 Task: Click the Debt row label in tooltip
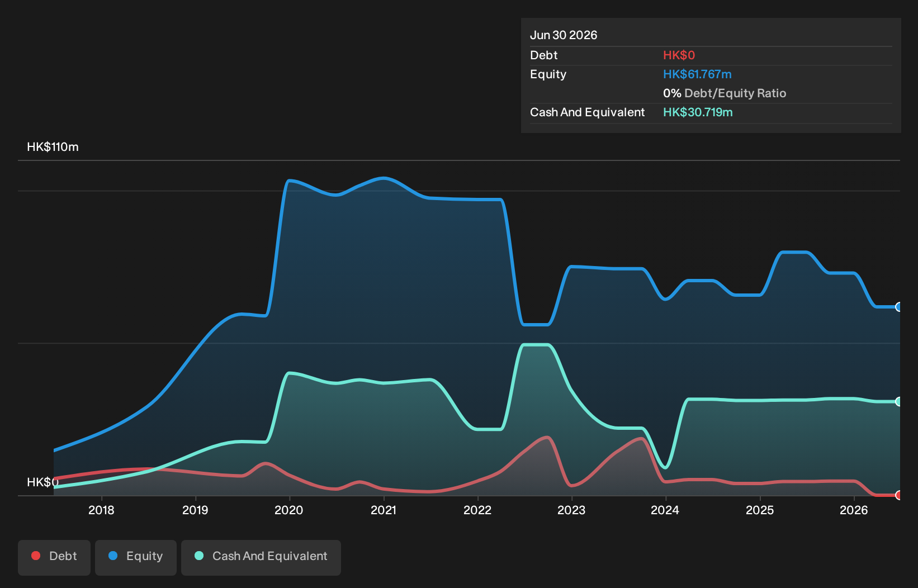544,55
